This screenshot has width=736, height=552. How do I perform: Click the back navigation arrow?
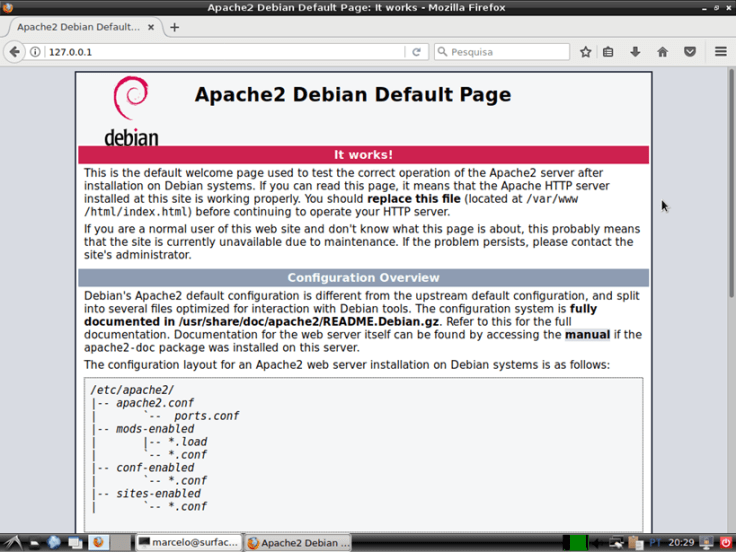click(x=14, y=52)
